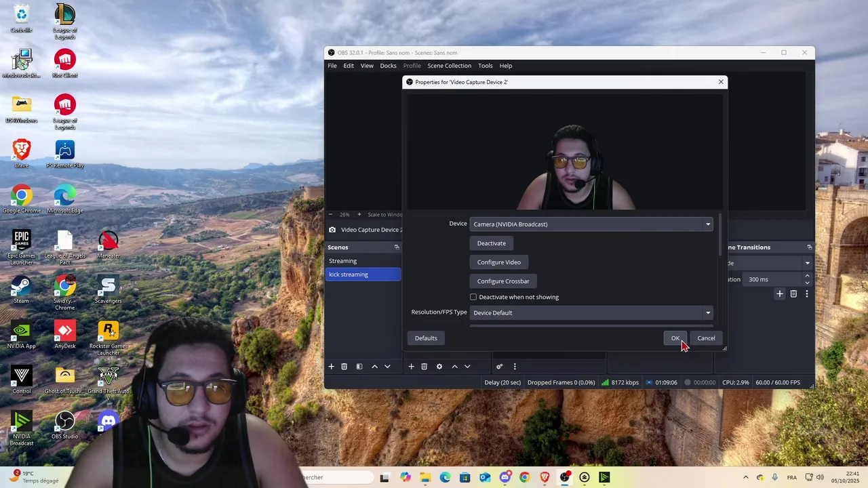Show hidden tray icons chevron
The height and width of the screenshot is (488, 868).
[x=746, y=477]
